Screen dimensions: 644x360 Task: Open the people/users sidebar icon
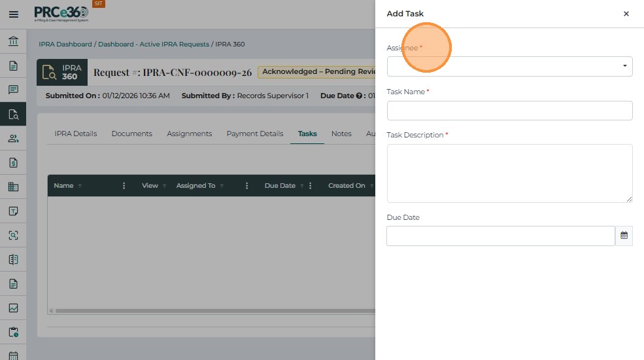(x=13, y=139)
